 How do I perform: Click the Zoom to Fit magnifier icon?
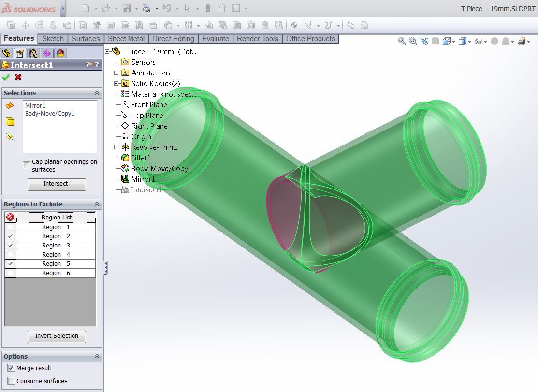(x=402, y=42)
